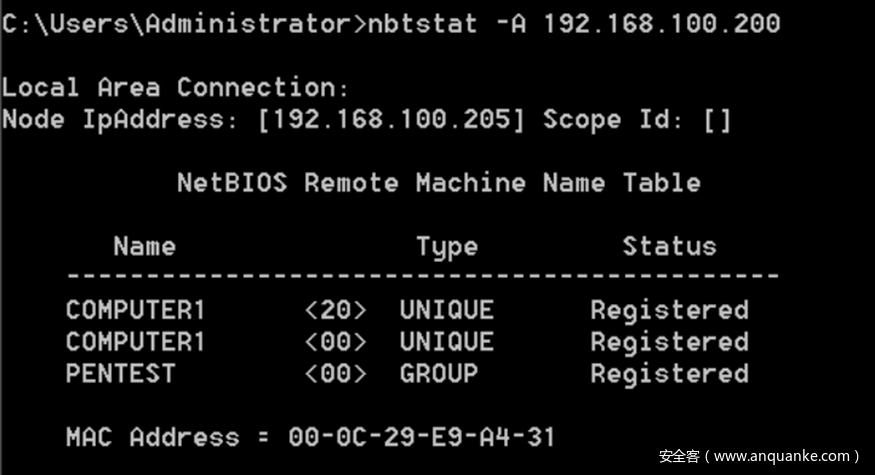Click the Name column header
The image size is (875, 475).
click(x=144, y=246)
